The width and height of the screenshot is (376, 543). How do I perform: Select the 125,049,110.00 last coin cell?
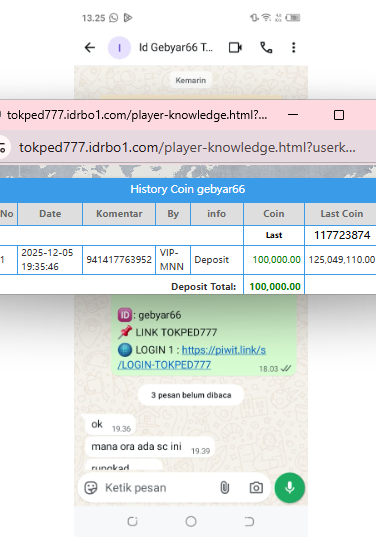tap(341, 260)
